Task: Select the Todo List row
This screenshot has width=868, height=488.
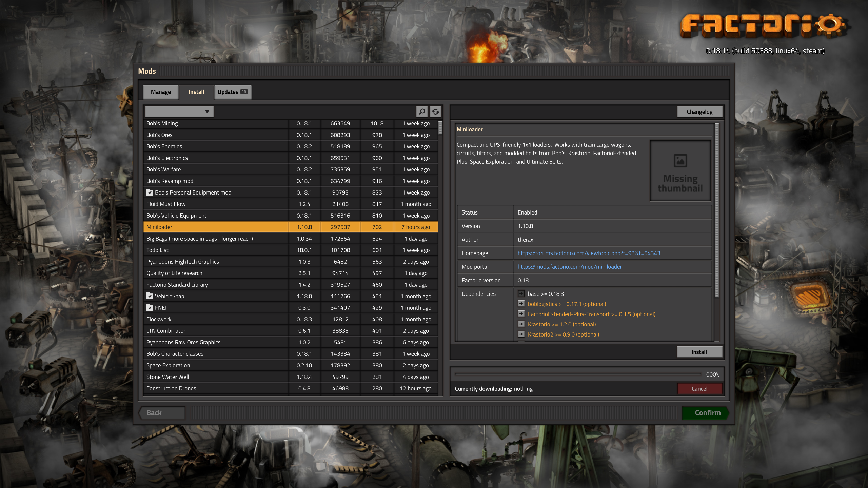Action: click(291, 250)
